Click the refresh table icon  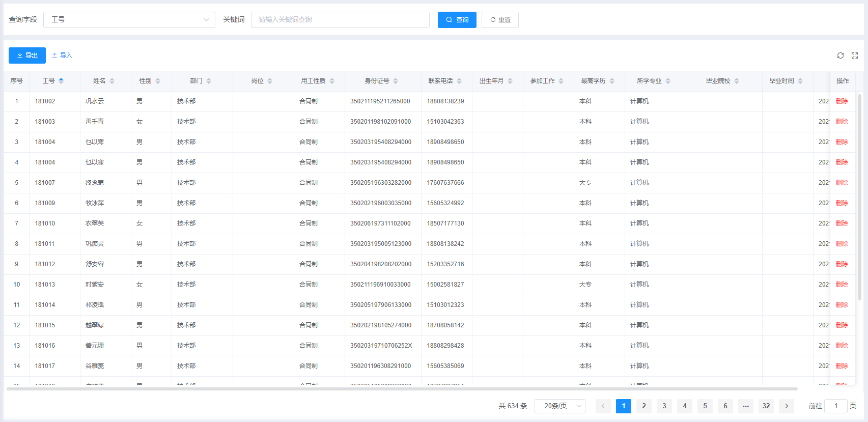pyautogui.click(x=841, y=55)
